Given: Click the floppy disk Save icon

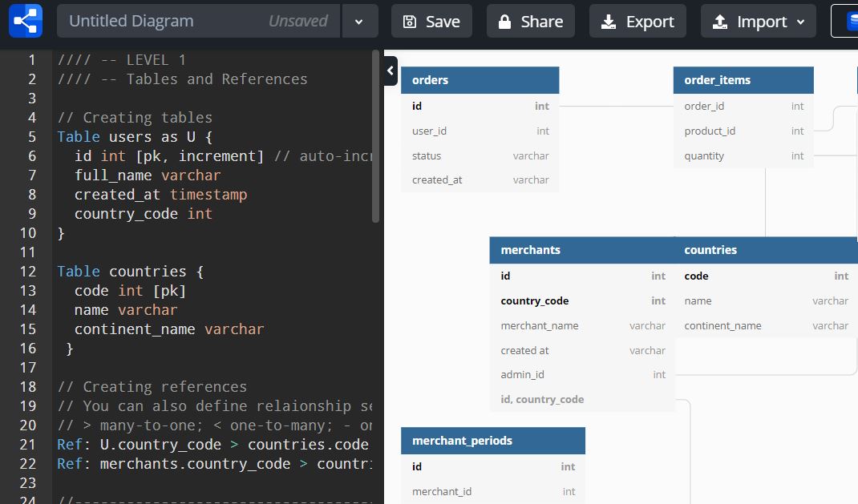Looking at the screenshot, I should pos(410,22).
